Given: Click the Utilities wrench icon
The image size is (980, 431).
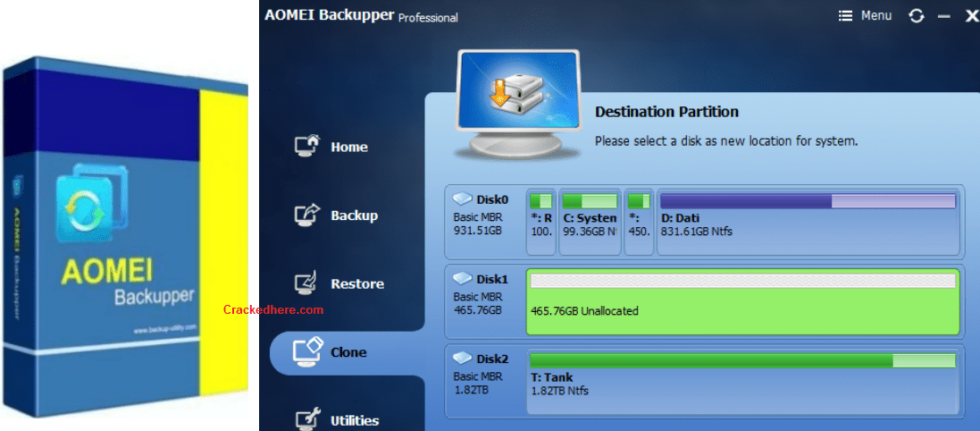Looking at the screenshot, I should click(x=307, y=418).
